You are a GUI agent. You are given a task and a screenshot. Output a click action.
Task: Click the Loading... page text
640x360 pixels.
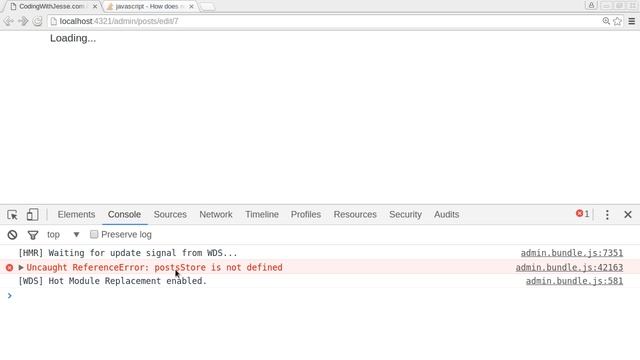73,38
